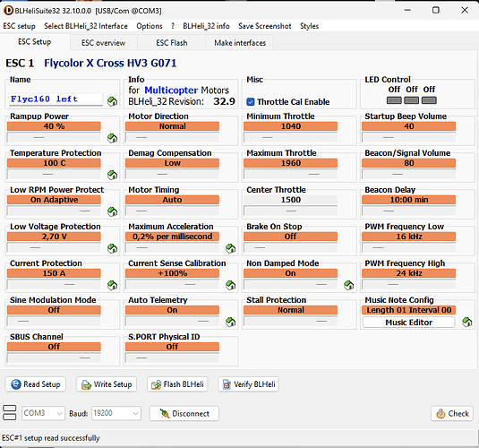This screenshot has height=448, width=479.
Task: Click the SBUS Channel slider
Action: [54, 358]
